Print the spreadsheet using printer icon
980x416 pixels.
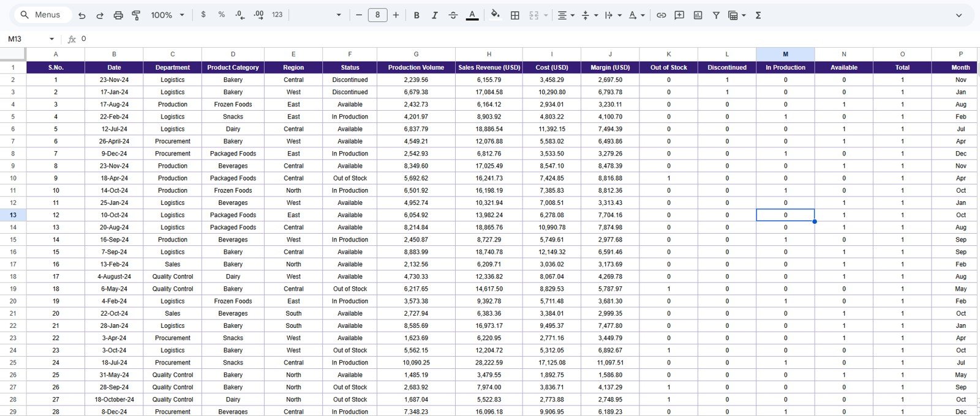pos(118,15)
